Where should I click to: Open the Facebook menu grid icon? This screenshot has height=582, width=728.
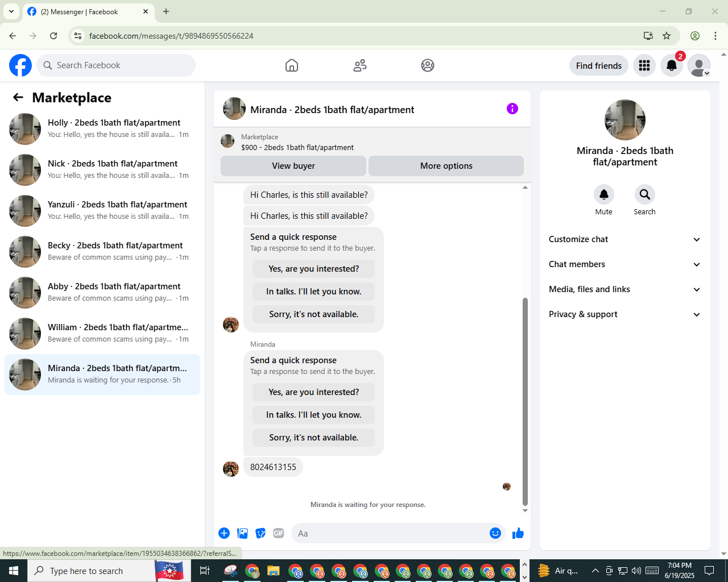[644, 65]
